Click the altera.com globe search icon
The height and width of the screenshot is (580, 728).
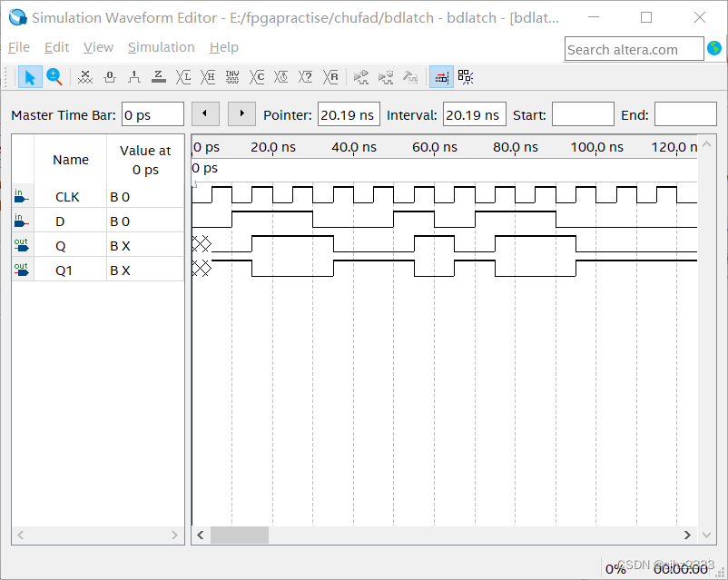[714, 48]
